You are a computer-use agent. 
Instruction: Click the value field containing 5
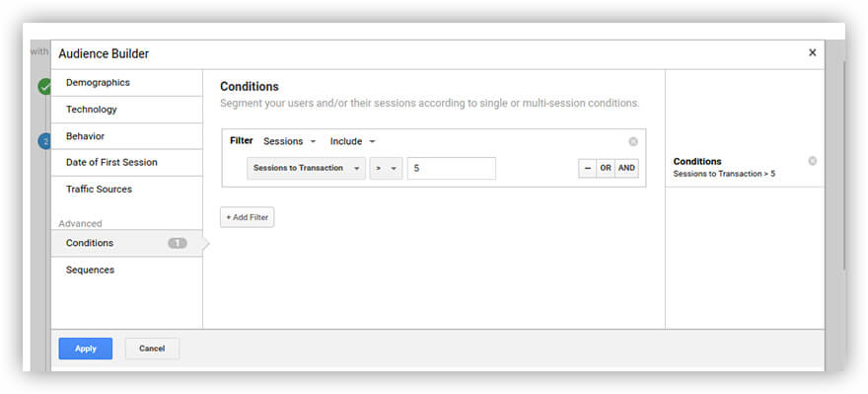[x=451, y=168]
